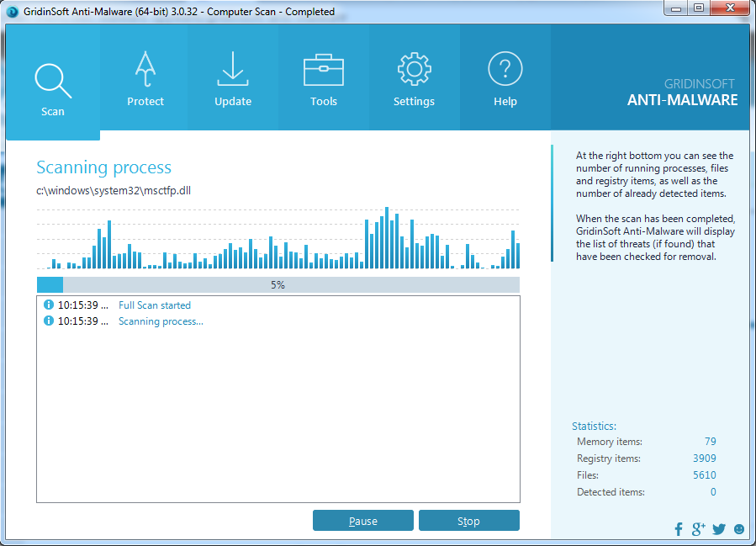The width and height of the screenshot is (756, 546).
Task: Pause the running scan
Action: [363, 521]
